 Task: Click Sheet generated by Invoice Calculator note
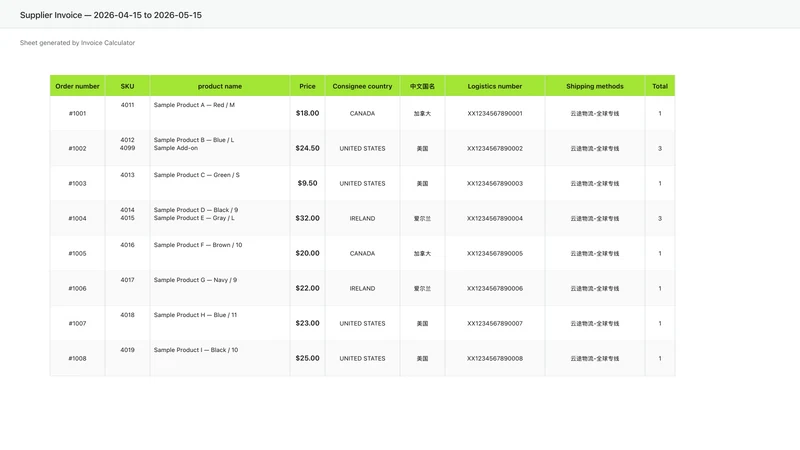point(78,43)
